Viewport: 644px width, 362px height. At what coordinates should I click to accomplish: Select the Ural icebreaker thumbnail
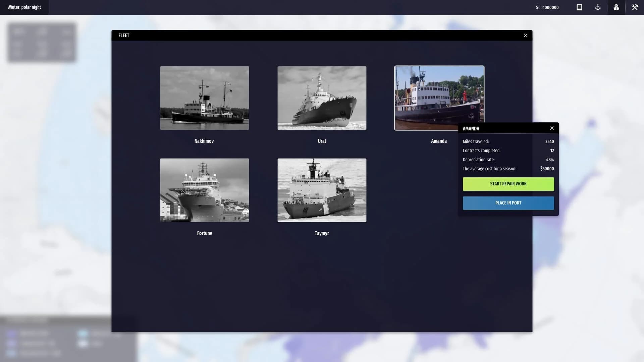322,98
